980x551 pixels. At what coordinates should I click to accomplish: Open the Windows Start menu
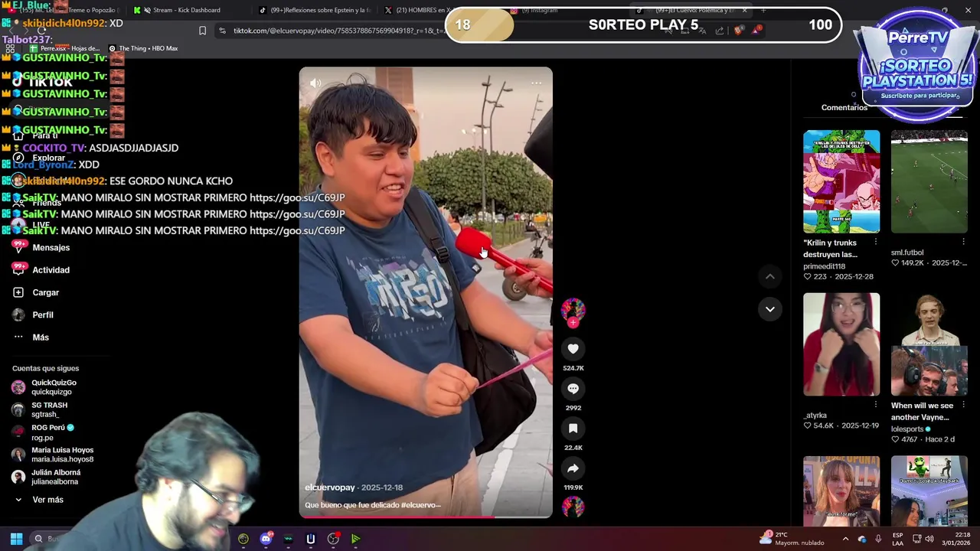(16, 539)
